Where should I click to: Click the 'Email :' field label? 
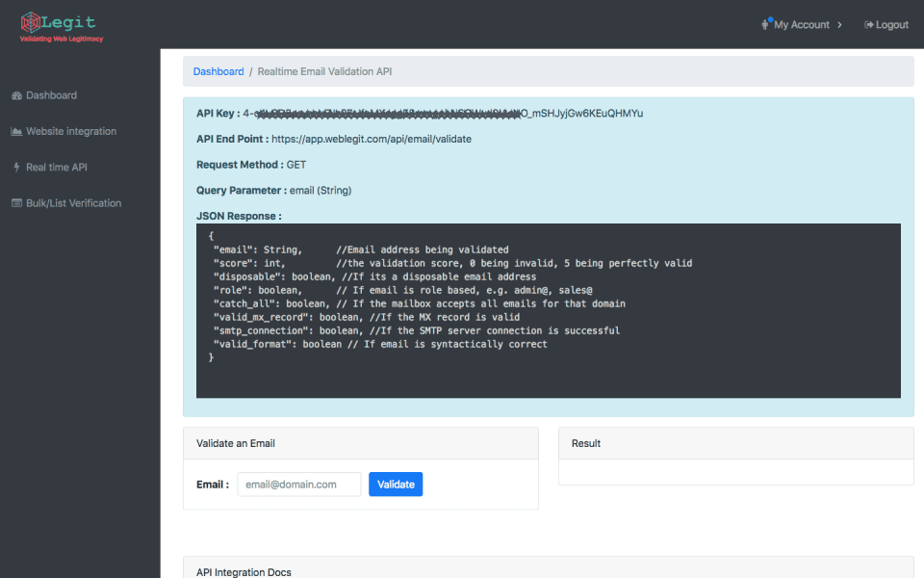click(x=213, y=485)
